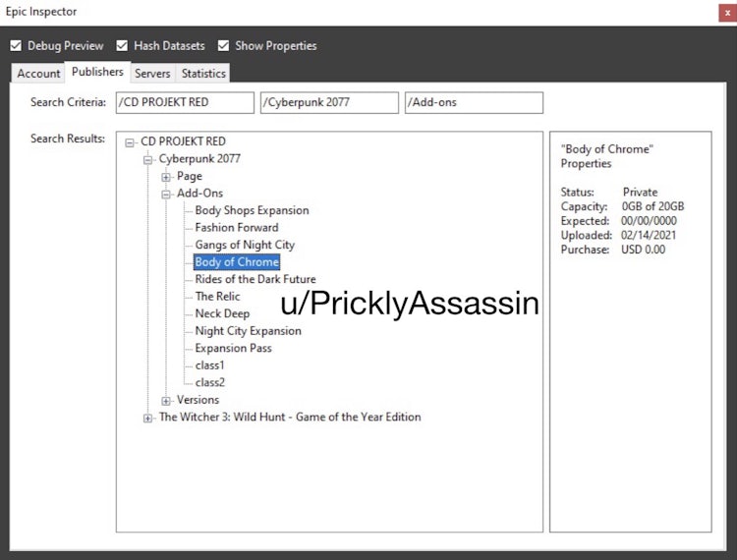Select the class1 tree item
Viewport: 737px width, 560px height.
tap(209, 365)
